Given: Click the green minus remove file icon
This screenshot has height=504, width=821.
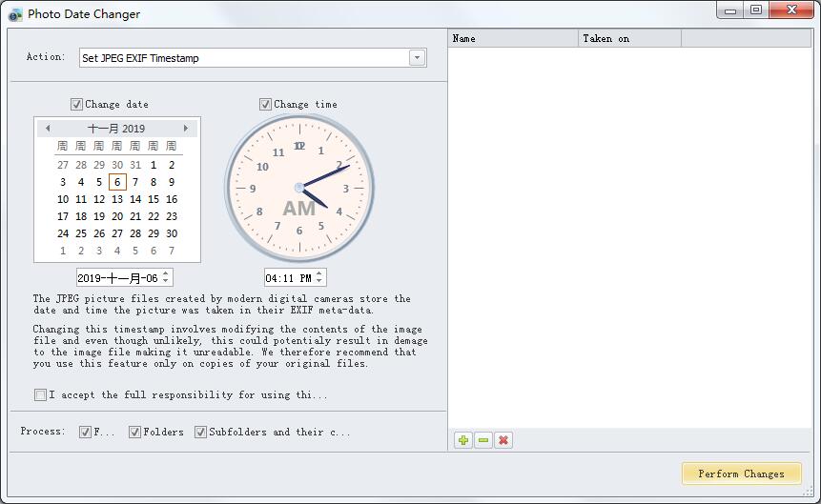Looking at the screenshot, I should click(x=483, y=440).
